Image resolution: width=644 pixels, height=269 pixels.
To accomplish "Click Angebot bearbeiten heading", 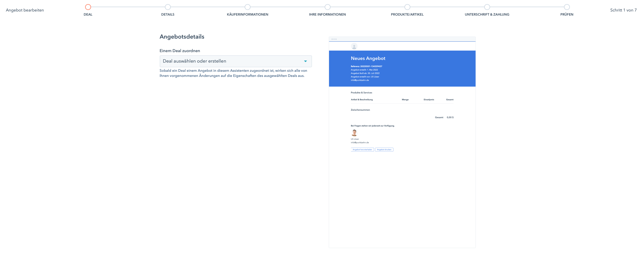I will 25,10.
